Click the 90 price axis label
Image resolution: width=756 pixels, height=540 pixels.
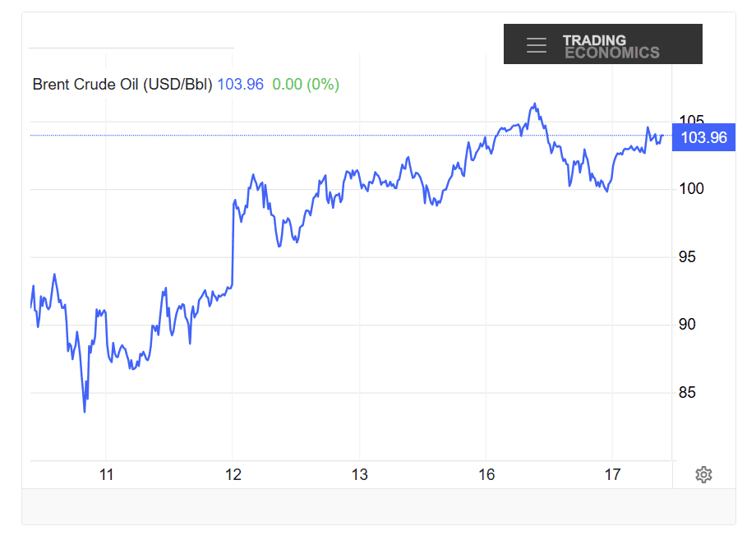click(x=687, y=325)
